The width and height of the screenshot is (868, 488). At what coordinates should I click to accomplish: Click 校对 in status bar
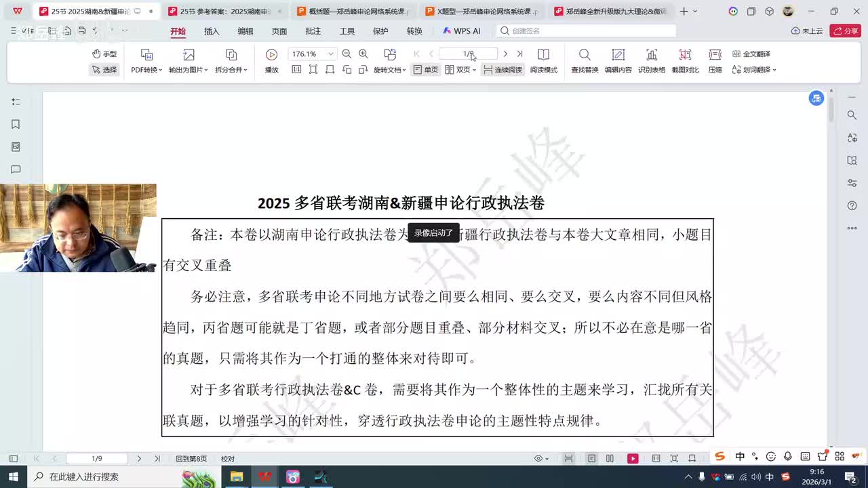click(x=228, y=459)
